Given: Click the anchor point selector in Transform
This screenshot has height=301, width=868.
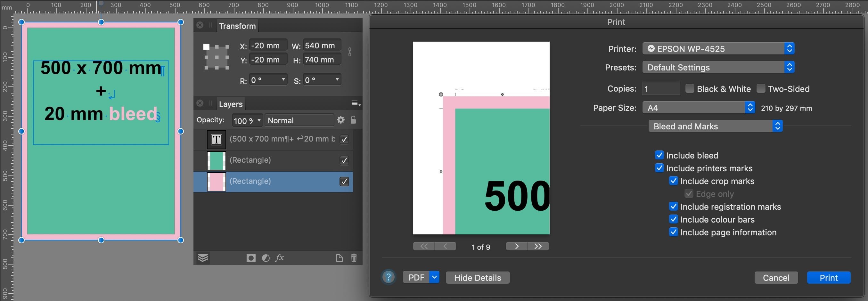Looking at the screenshot, I should pos(216,57).
